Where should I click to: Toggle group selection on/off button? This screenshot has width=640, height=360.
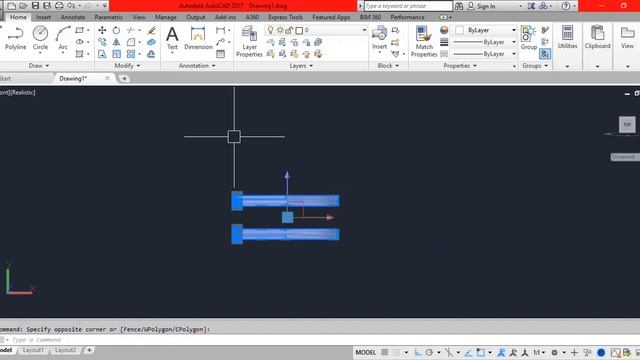[545, 54]
